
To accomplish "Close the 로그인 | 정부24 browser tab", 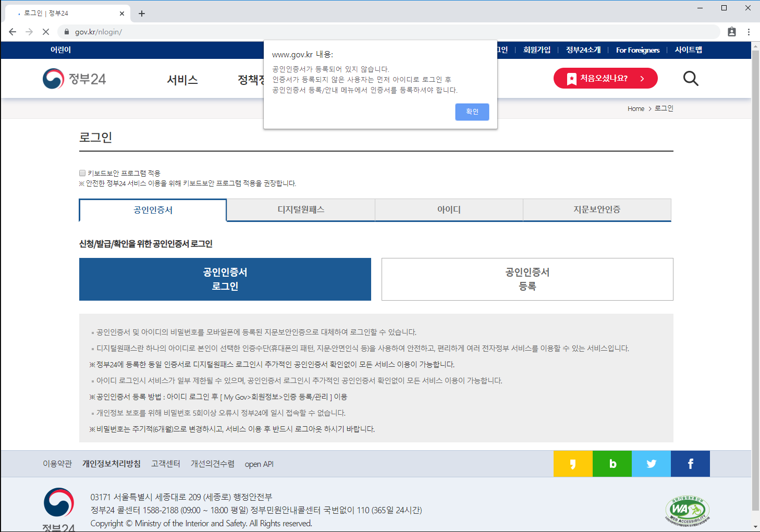I will [122, 14].
